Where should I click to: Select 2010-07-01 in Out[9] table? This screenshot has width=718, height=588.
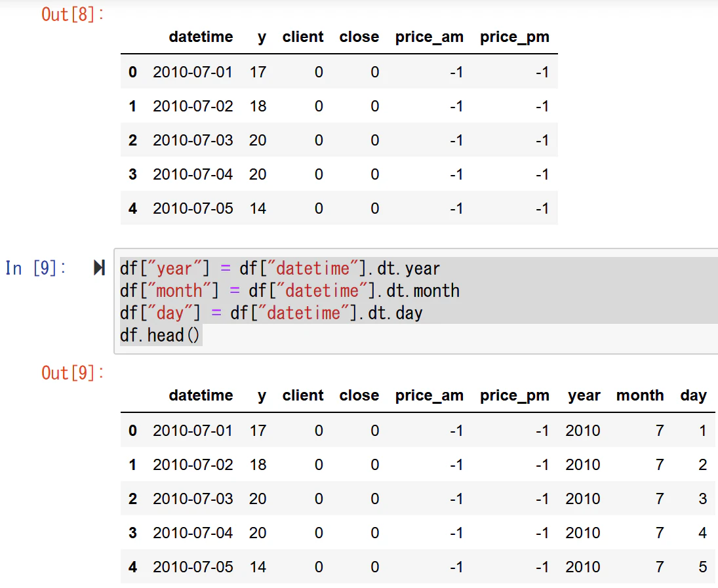(x=192, y=431)
